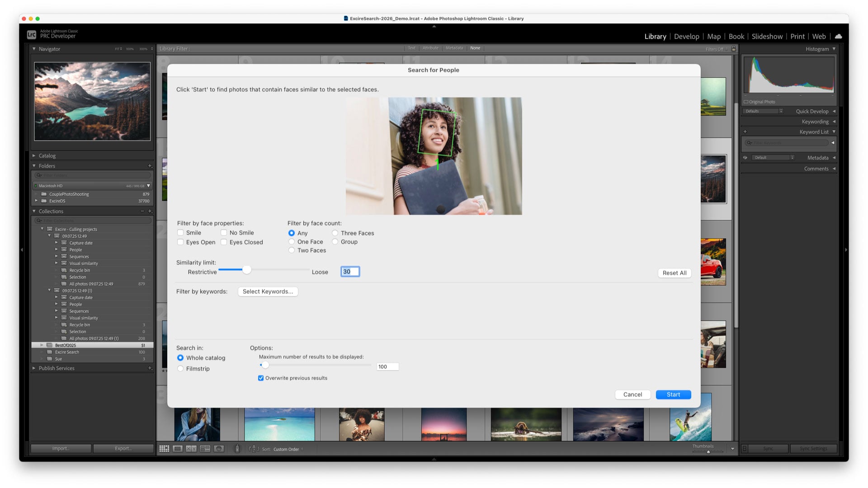Open Survey view icon
This screenshot has width=868, height=488.
click(205, 449)
